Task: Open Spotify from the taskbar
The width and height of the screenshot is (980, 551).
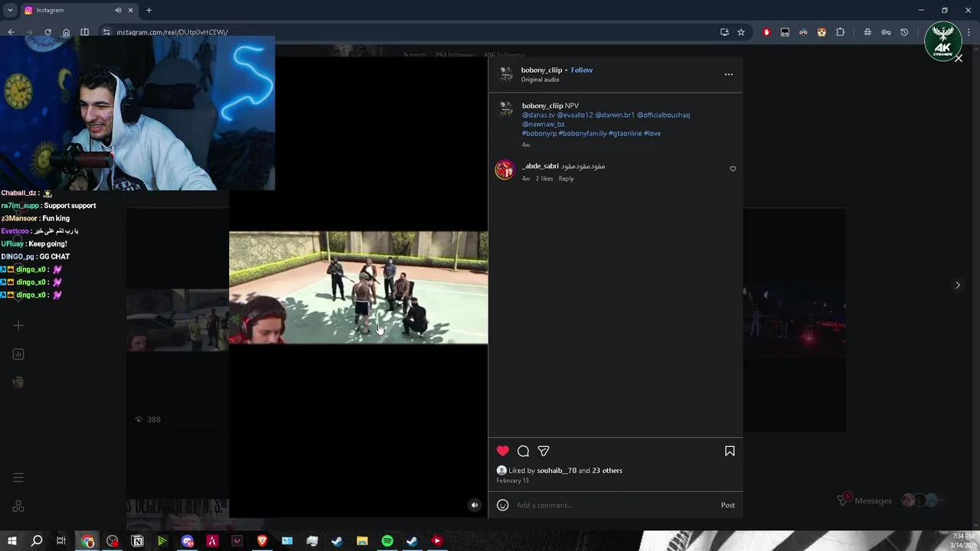Action: click(387, 541)
